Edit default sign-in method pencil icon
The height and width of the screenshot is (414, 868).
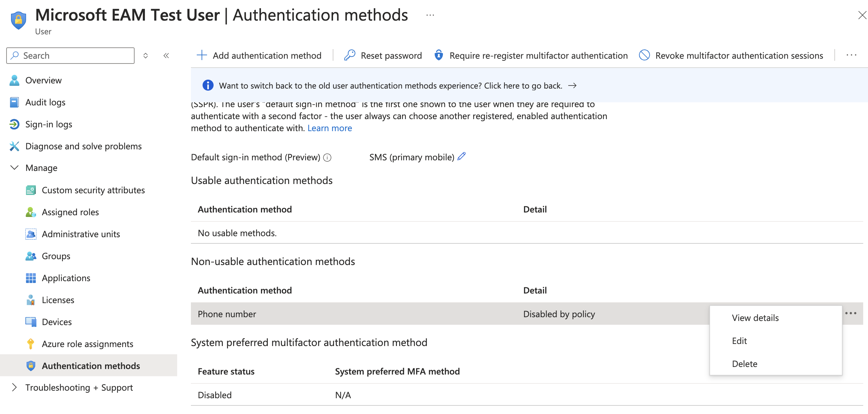click(x=462, y=157)
